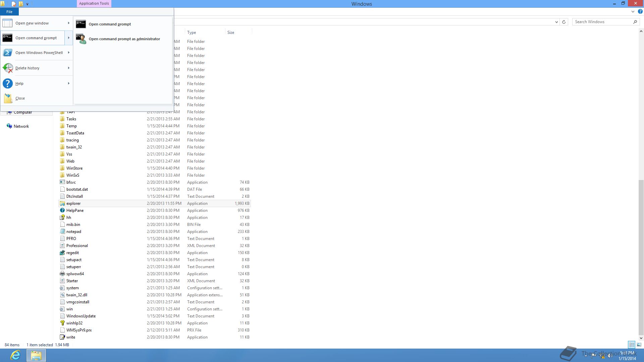This screenshot has height=362, width=644.
Task: Expand Open new window submenu arrow
Action: [69, 23]
